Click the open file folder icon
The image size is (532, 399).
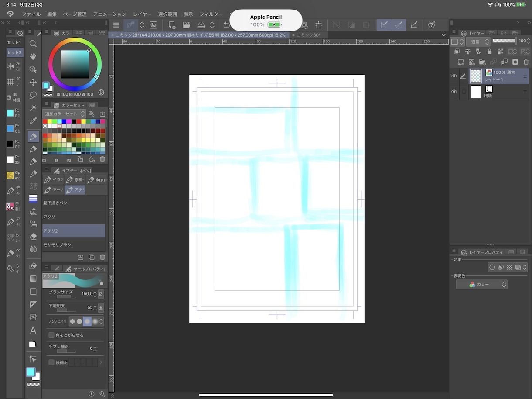[x=186, y=25]
